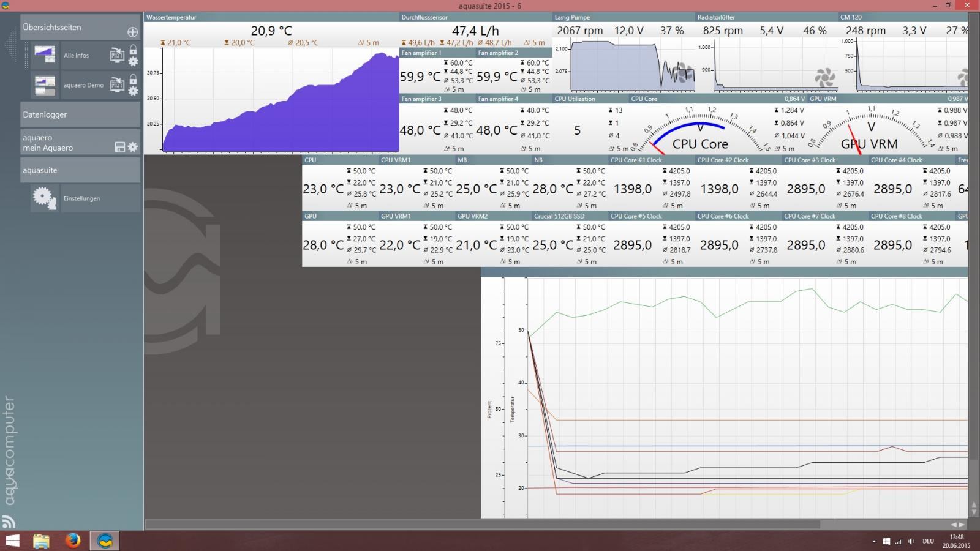Click desktop mode icon for Alle Infos
Viewport: 980px width, 551px height.
pyautogui.click(x=117, y=55)
